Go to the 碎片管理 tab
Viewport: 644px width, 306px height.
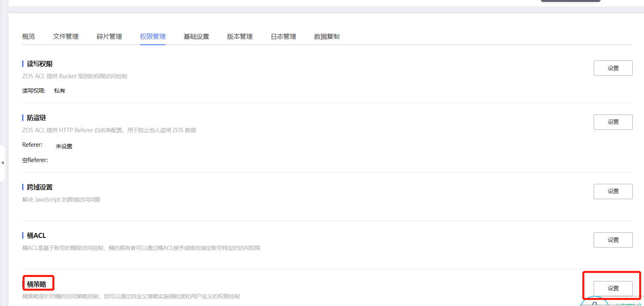tap(109, 37)
